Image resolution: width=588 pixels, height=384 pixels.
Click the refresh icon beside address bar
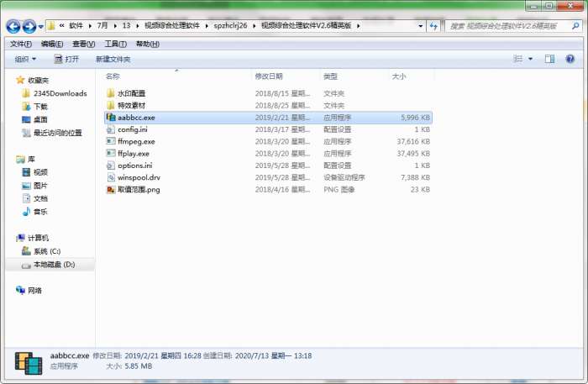coord(433,26)
